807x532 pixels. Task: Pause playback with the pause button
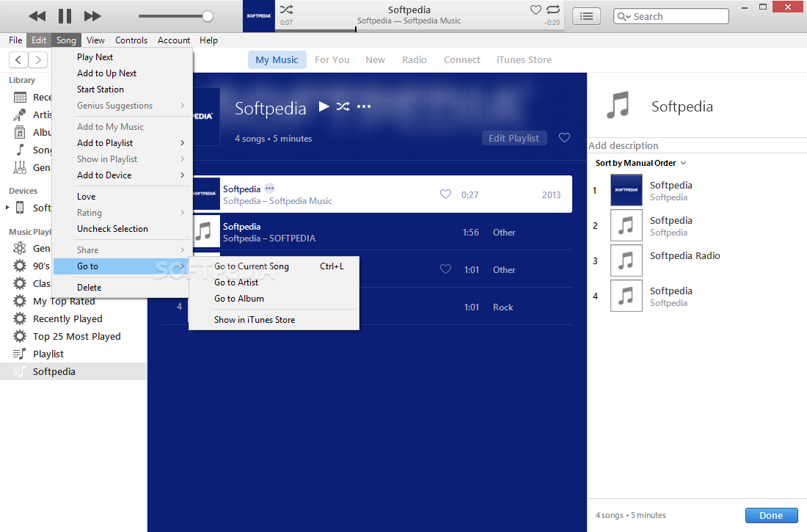tap(65, 16)
